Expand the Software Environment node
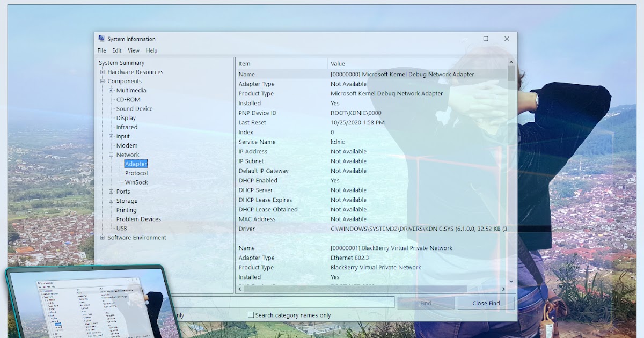 point(103,237)
